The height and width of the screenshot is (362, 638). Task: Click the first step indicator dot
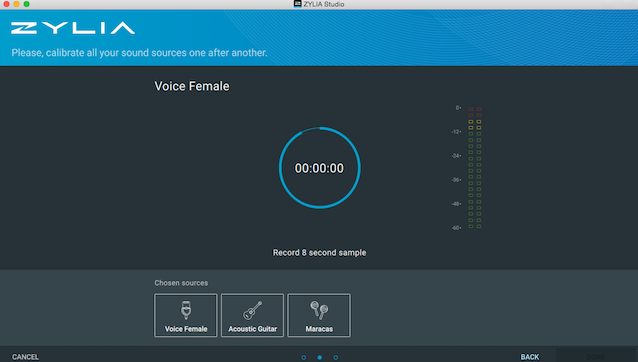pos(304,357)
